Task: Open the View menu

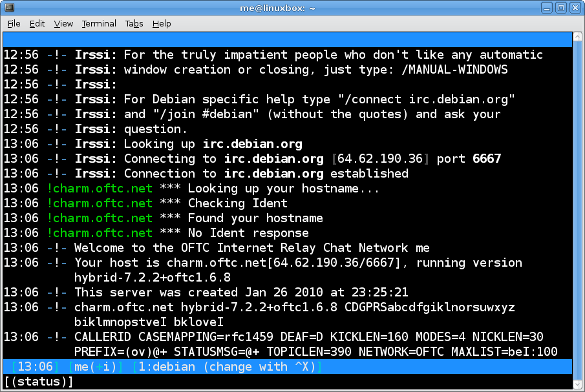Action: [63, 23]
